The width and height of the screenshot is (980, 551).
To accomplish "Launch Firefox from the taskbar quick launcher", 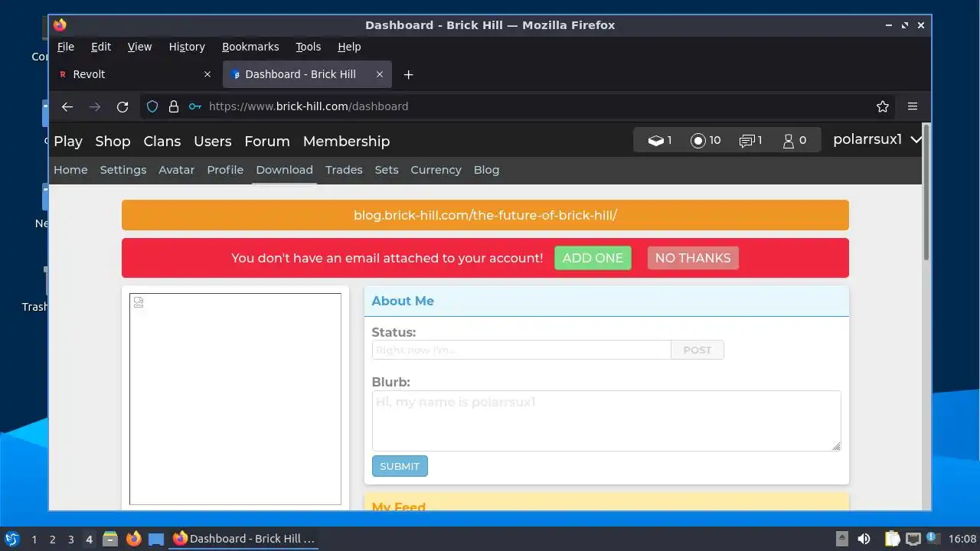I will pyautogui.click(x=134, y=539).
